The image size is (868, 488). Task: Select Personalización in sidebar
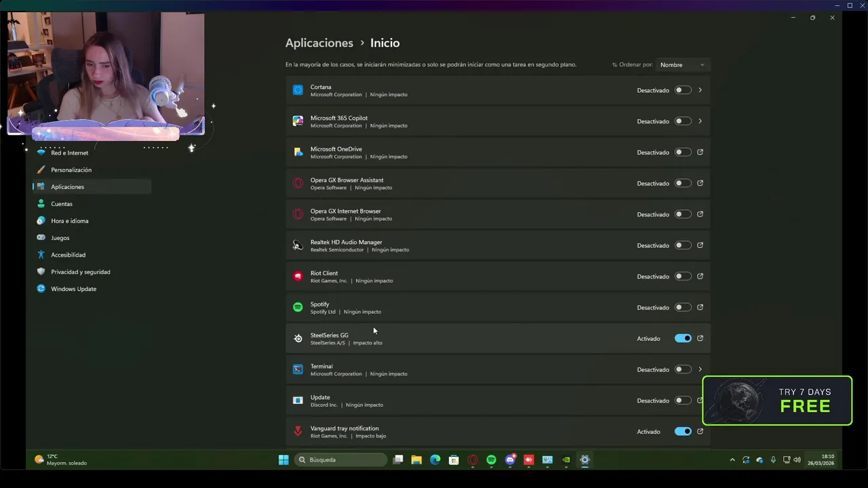92,170
